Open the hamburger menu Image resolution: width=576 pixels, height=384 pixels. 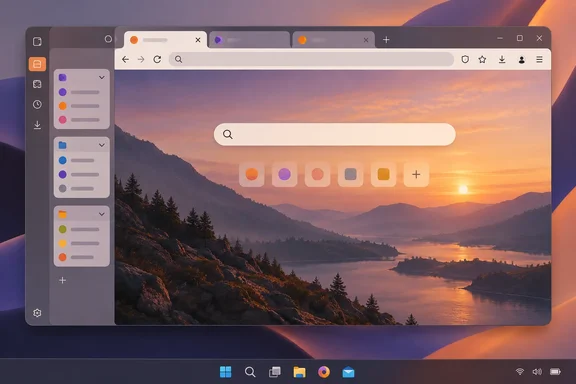[x=539, y=59]
